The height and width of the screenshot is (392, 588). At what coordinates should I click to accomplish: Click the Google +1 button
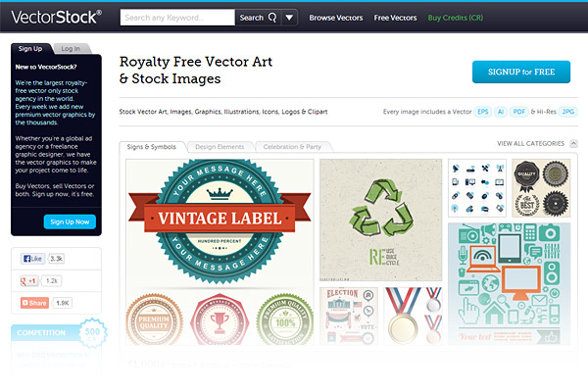coord(30,280)
